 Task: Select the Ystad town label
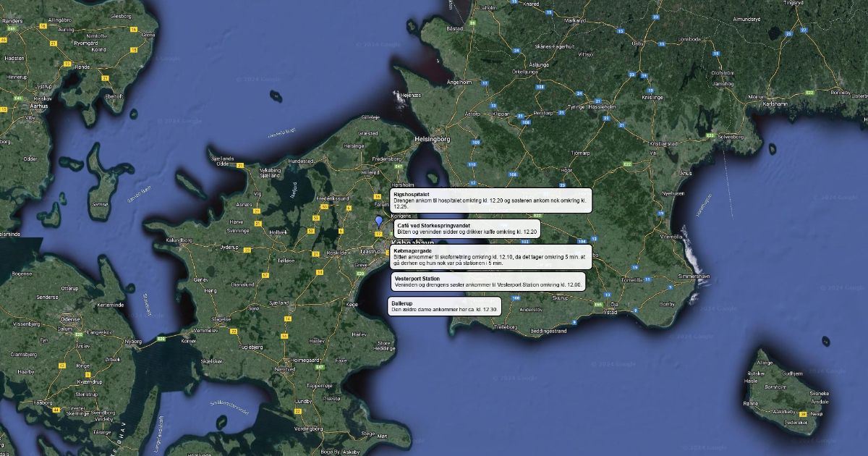coord(611,312)
